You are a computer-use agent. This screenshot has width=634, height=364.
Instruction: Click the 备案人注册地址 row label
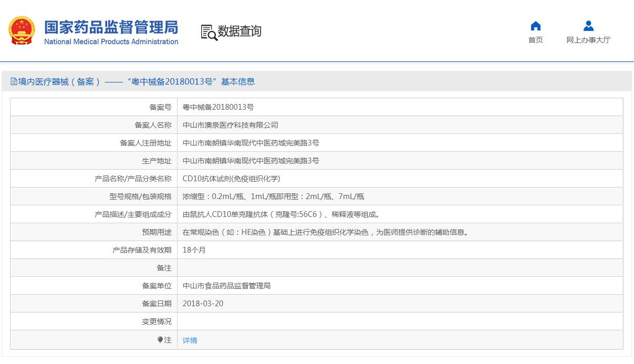(145, 143)
